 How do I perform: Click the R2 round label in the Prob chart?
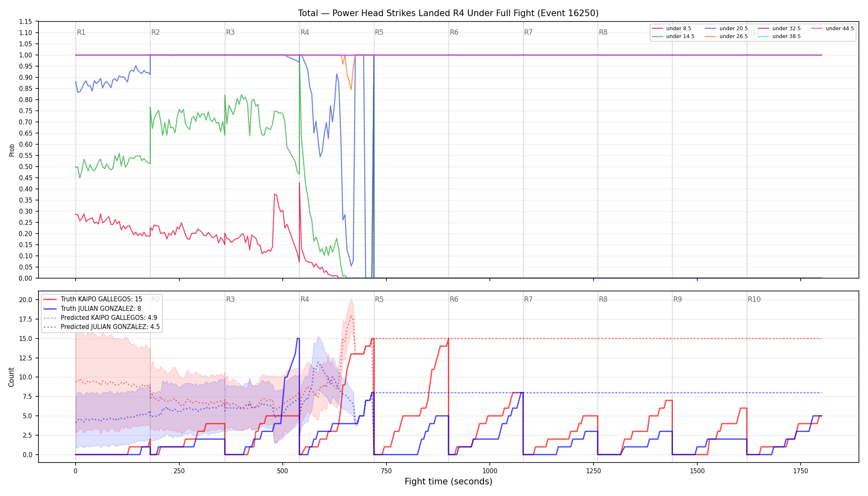click(x=155, y=32)
